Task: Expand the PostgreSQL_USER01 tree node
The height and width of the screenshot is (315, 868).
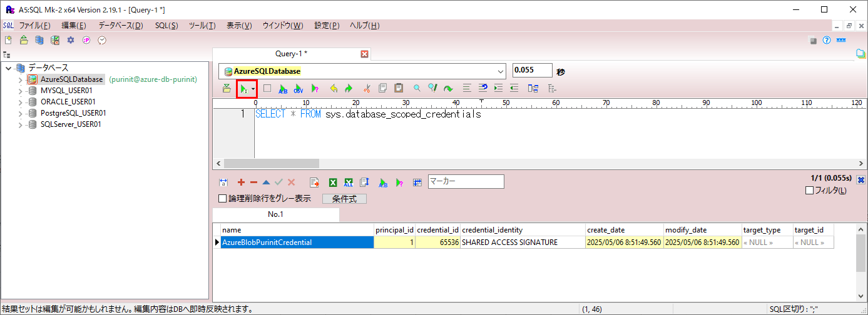Action: (20, 113)
